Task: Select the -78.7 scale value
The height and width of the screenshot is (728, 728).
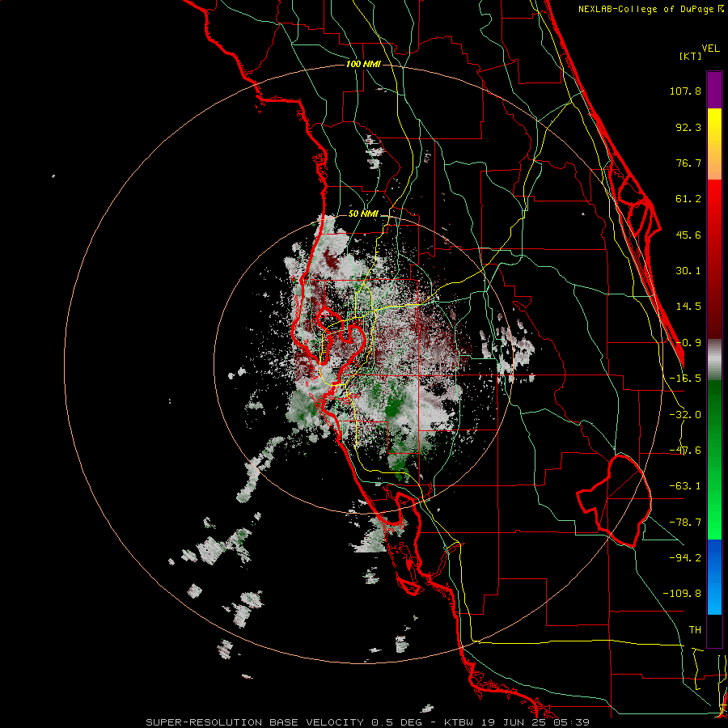Action: click(685, 523)
